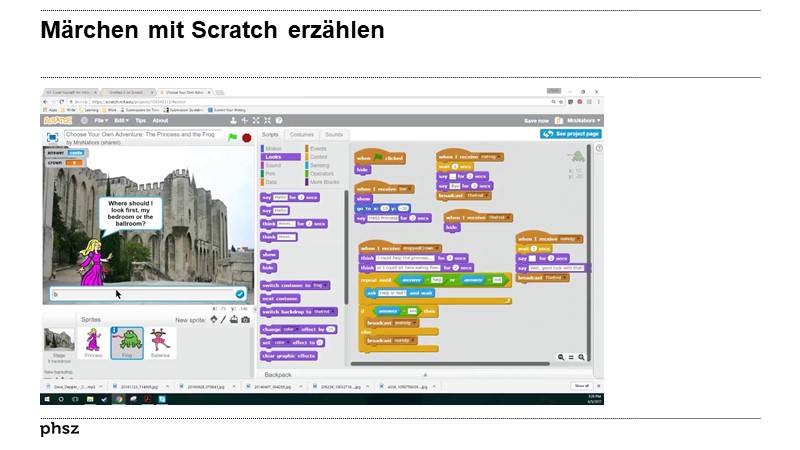Switch stage to full screen mode icon

coord(52,137)
